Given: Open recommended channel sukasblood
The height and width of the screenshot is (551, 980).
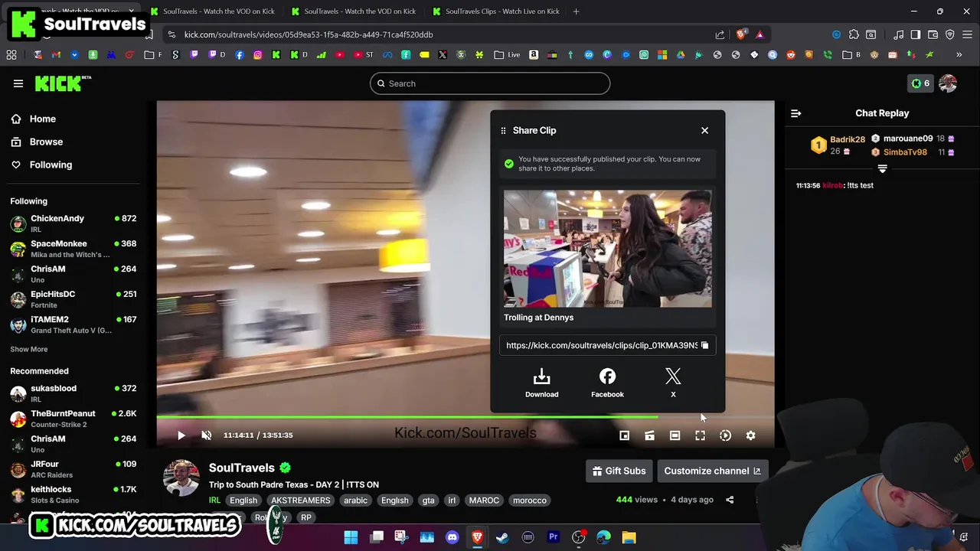Looking at the screenshot, I should click(73, 393).
